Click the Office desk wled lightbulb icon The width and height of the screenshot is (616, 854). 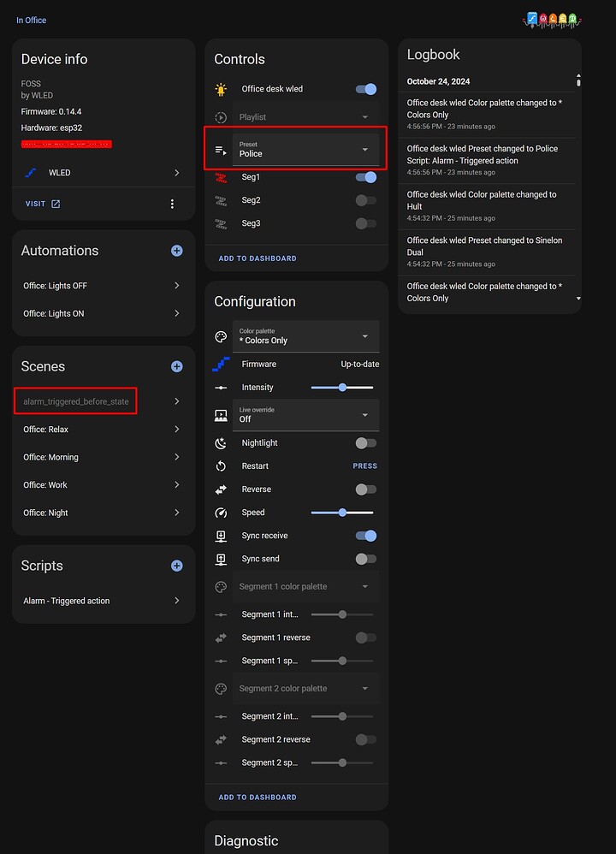[221, 89]
